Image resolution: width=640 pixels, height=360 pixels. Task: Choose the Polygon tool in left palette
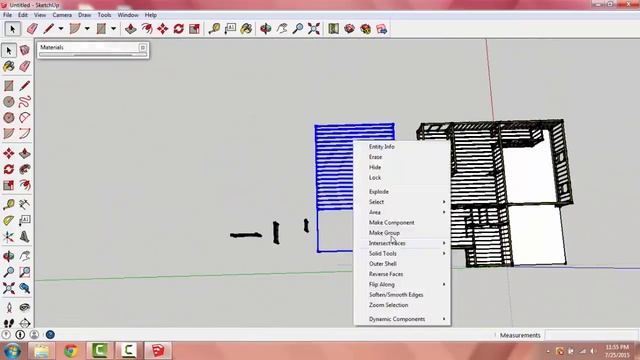tap(9, 118)
